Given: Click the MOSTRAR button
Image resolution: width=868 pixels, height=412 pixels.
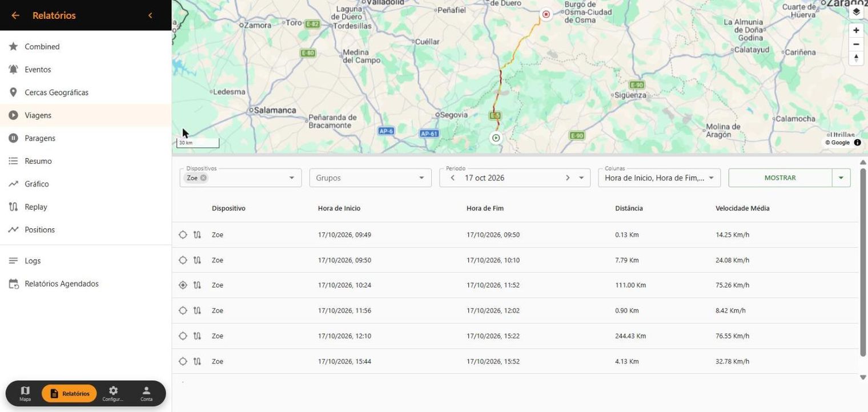Looking at the screenshot, I should [780, 178].
